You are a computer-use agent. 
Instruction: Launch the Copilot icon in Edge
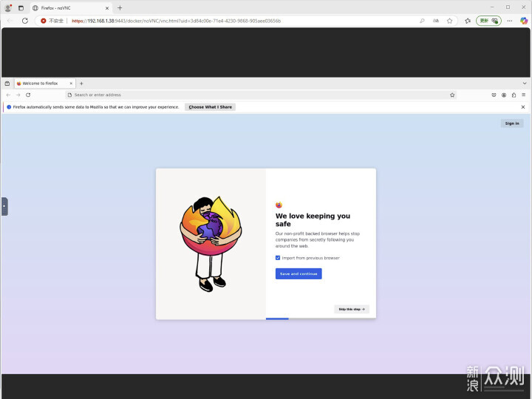pyautogui.click(x=524, y=21)
